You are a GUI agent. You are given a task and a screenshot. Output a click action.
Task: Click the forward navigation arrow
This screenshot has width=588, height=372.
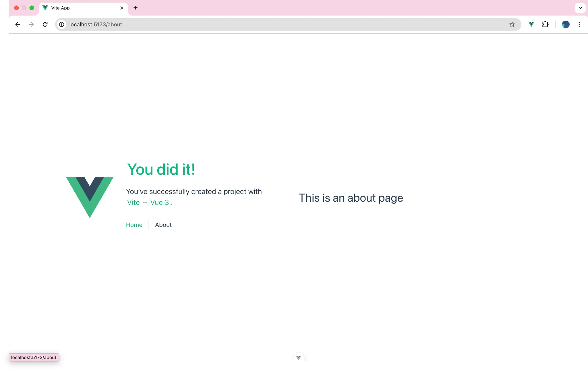click(x=31, y=24)
